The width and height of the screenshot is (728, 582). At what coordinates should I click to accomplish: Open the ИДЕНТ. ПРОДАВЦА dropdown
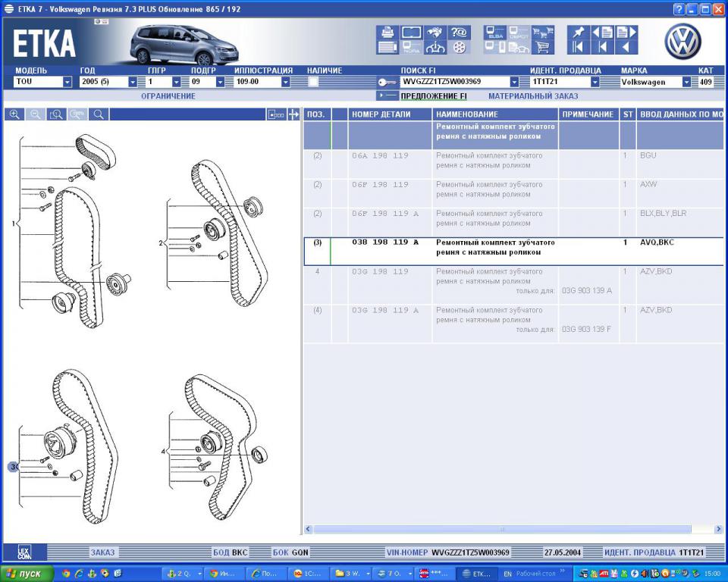[595, 82]
